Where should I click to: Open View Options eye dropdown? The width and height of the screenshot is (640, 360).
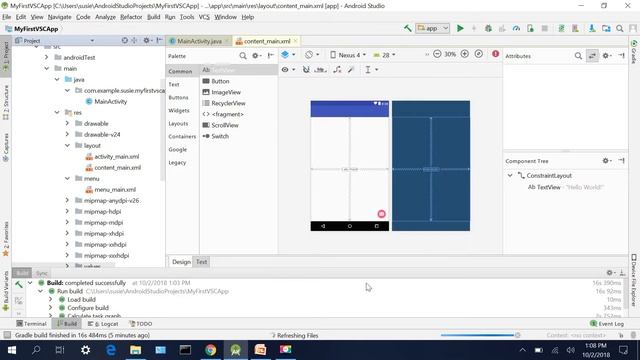[288, 70]
